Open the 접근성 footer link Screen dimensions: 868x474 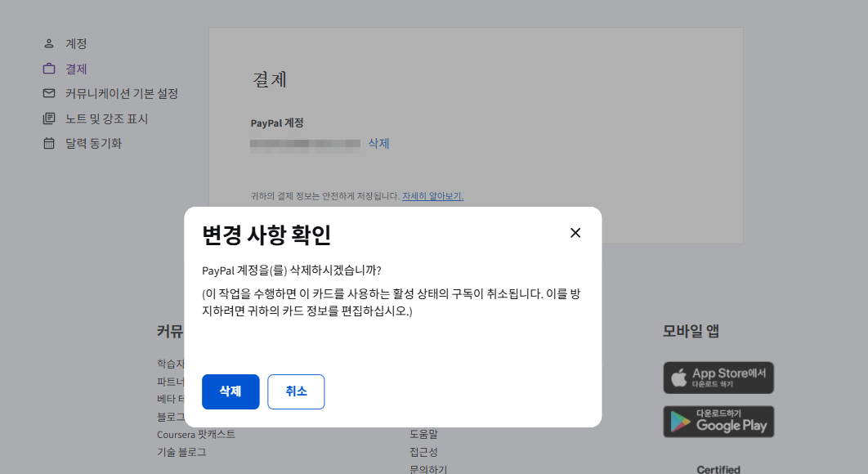(x=423, y=452)
